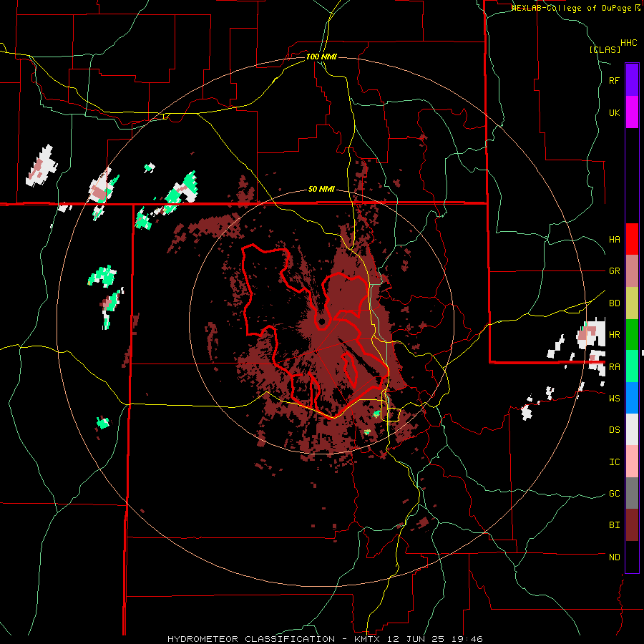Click the ND legend label
This screenshot has width=644, height=644.
614,557
